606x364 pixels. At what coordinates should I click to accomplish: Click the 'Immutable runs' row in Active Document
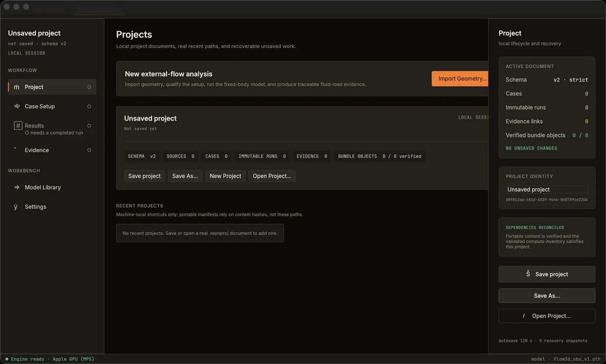click(547, 107)
